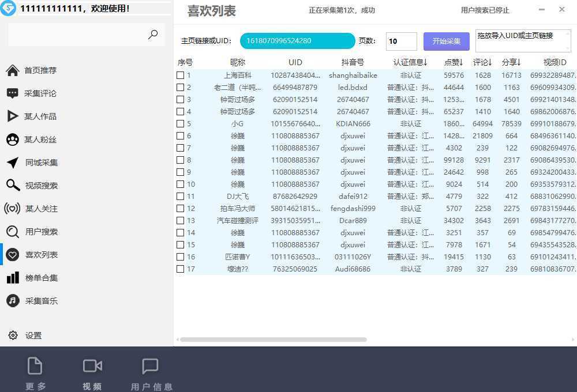Select the checkbox next to 小G
The image size is (577, 392).
pyautogui.click(x=181, y=123)
